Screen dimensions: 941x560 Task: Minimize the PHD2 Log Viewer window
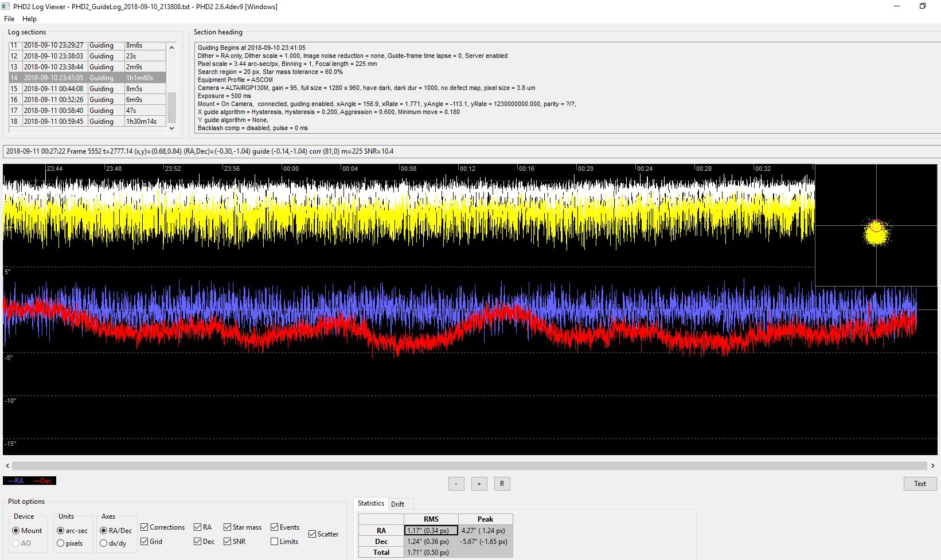[898, 6]
